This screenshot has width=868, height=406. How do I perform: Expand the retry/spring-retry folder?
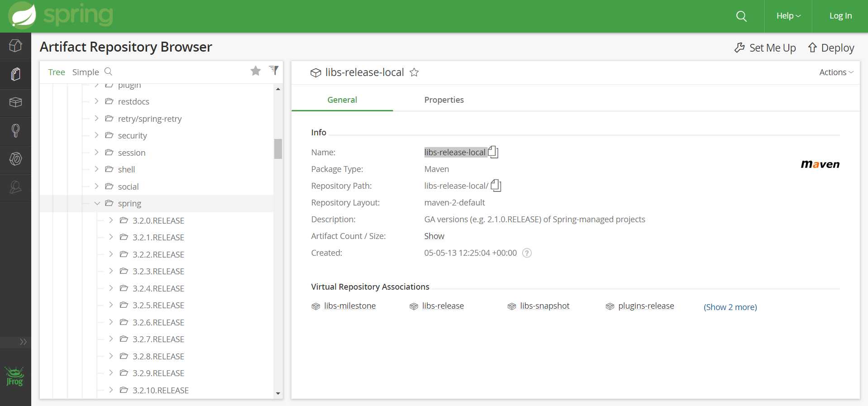(x=96, y=118)
